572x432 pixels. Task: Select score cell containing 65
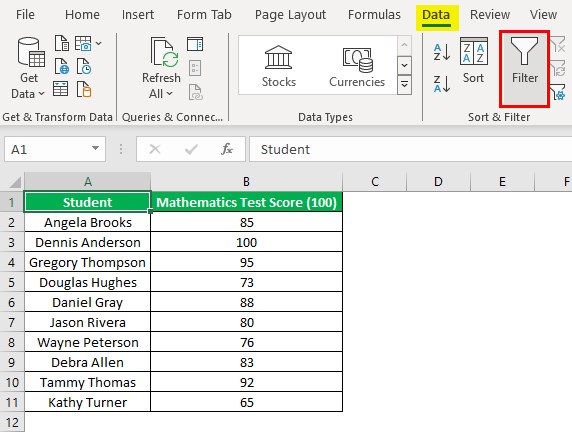(247, 402)
